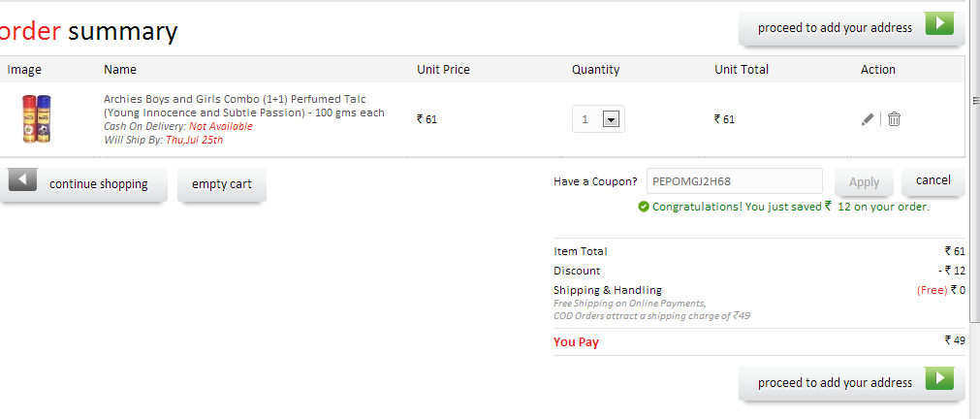Click the coupon code field with PEPOMGJ2H68

tap(735, 181)
